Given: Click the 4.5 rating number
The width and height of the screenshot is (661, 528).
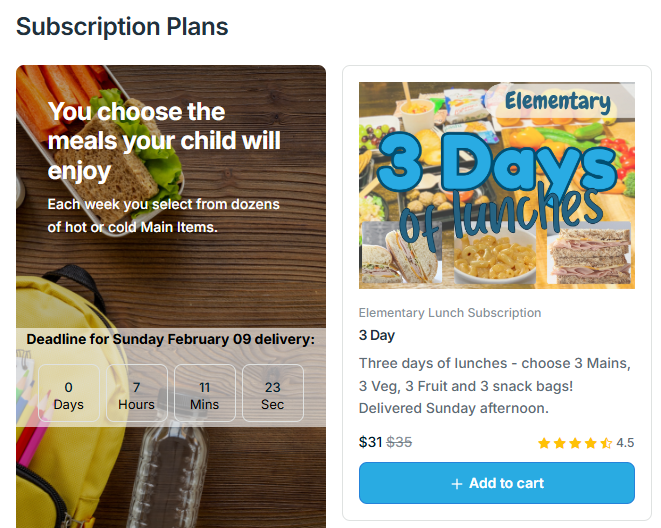Looking at the screenshot, I should [625, 443].
